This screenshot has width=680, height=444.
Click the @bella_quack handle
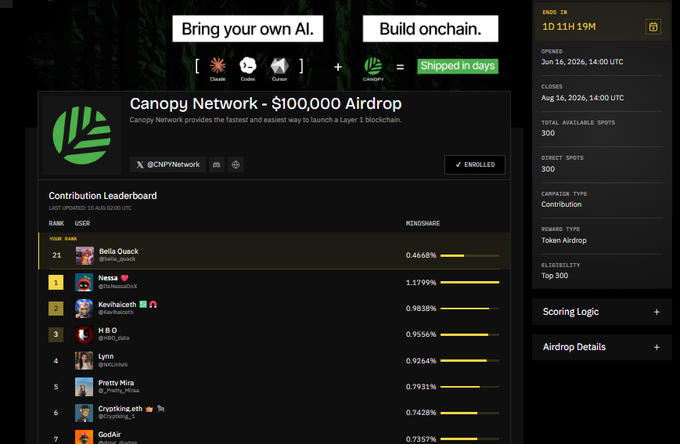[117, 259]
